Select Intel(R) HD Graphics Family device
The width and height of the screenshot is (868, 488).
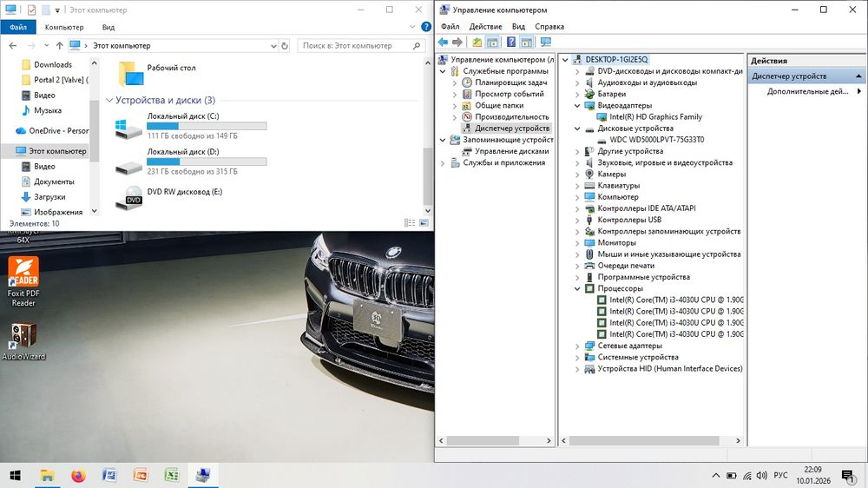click(655, 117)
